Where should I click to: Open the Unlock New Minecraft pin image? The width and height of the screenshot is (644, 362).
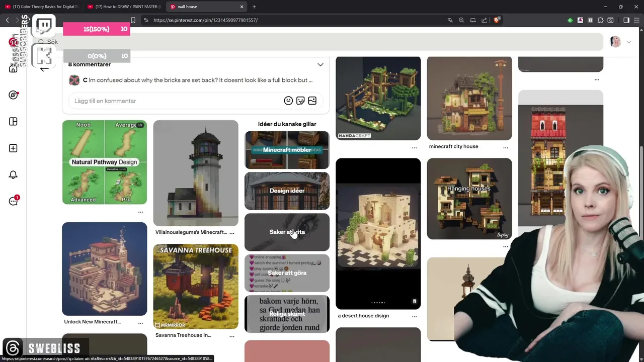point(105,269)
